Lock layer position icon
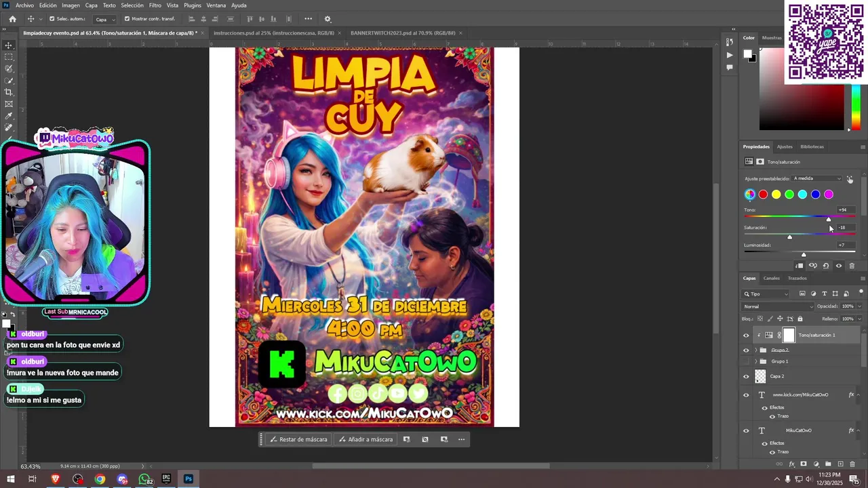 780,319
